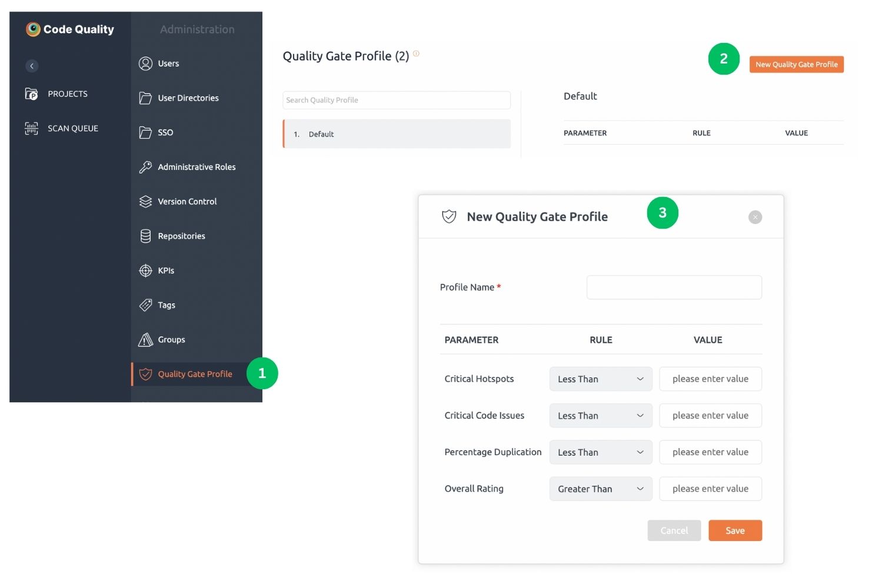This screenshot has height=588, width=872.
Task: Click Percentage Duplication value field
Action: point(710,452)
